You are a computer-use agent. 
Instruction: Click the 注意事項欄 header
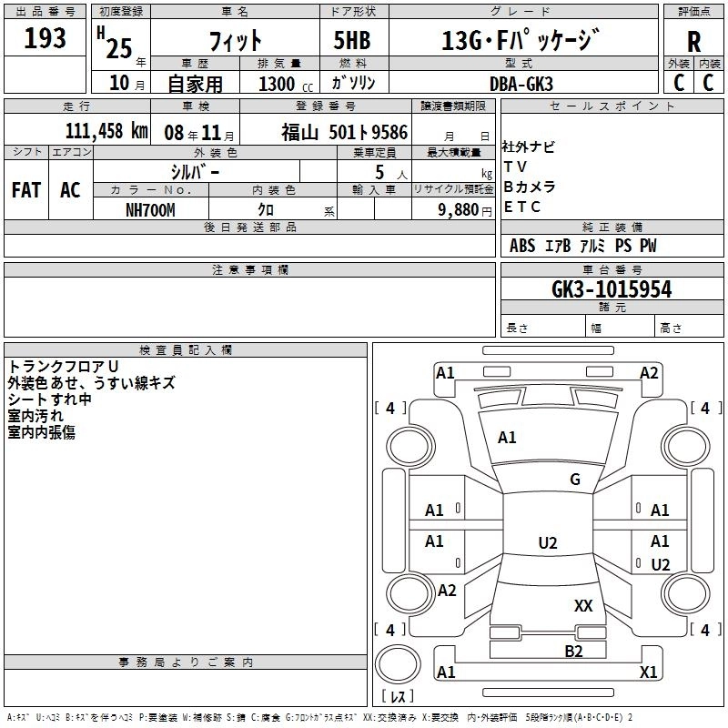click(249, 269)
